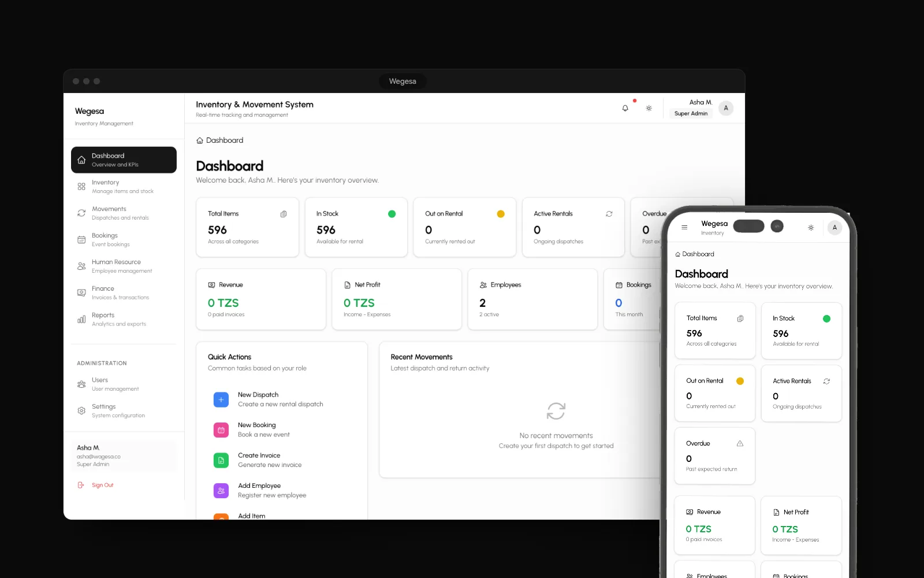Screen dimensions: 924x578
Task: Open the hamburger menu on the phone
Action: (684, 228)
